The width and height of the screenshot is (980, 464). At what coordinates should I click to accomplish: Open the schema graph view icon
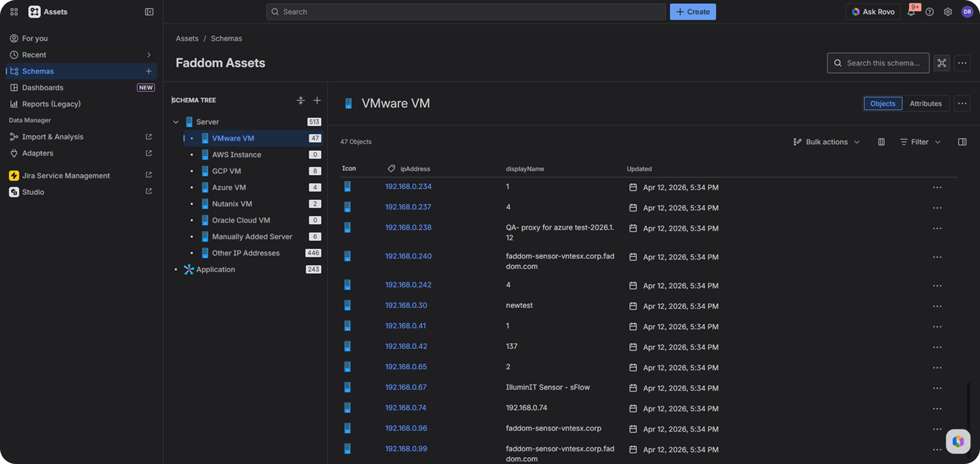[942, 63]
